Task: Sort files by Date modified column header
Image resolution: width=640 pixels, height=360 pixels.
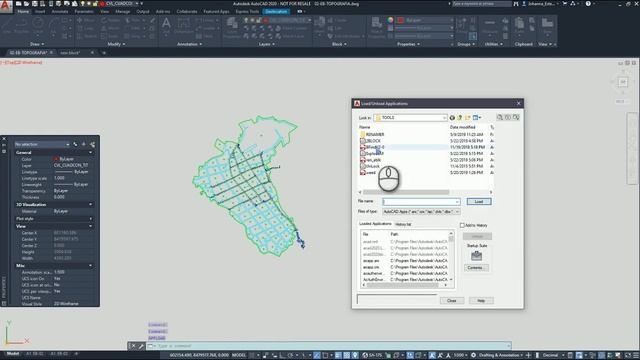Action: click(462, 127)
